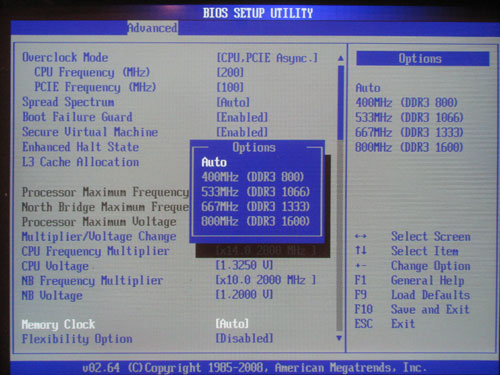The image size is (500, 375).
Task: Click the American Megatrends copyright line
Action: (255, 368)
